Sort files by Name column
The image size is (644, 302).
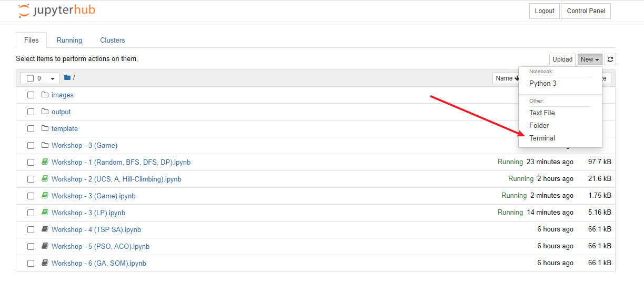pos(505,78)
